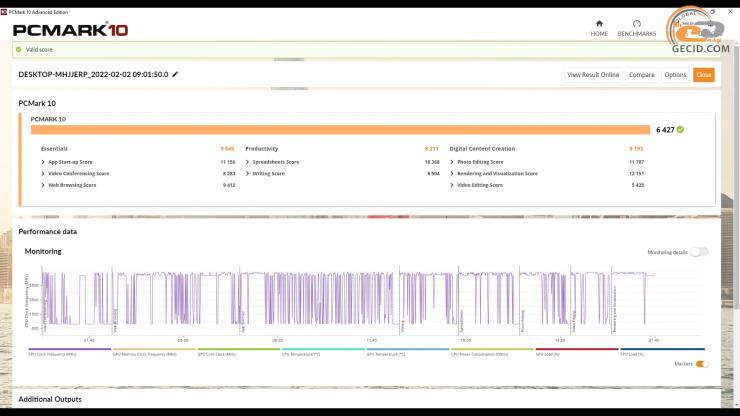
Task: Click the 11:40 time axis label
Action: (371, 340)
